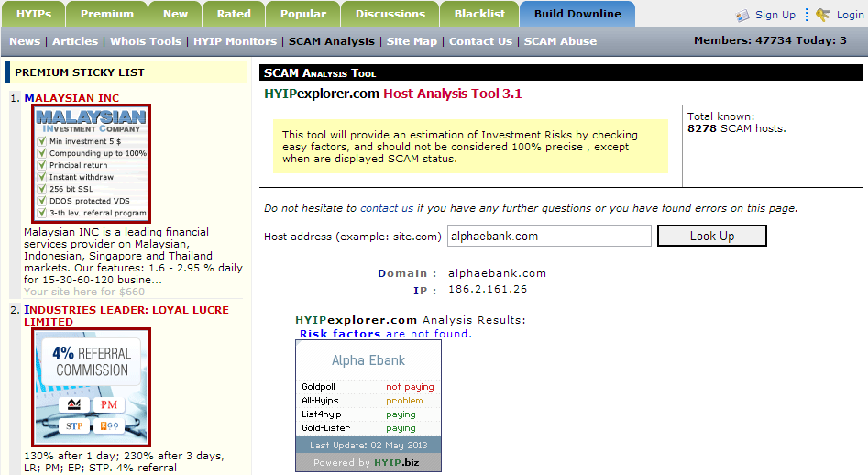Click the All-Hyips monitor row
The width and height of the screenshot is (868, 475).
(368, 401)
